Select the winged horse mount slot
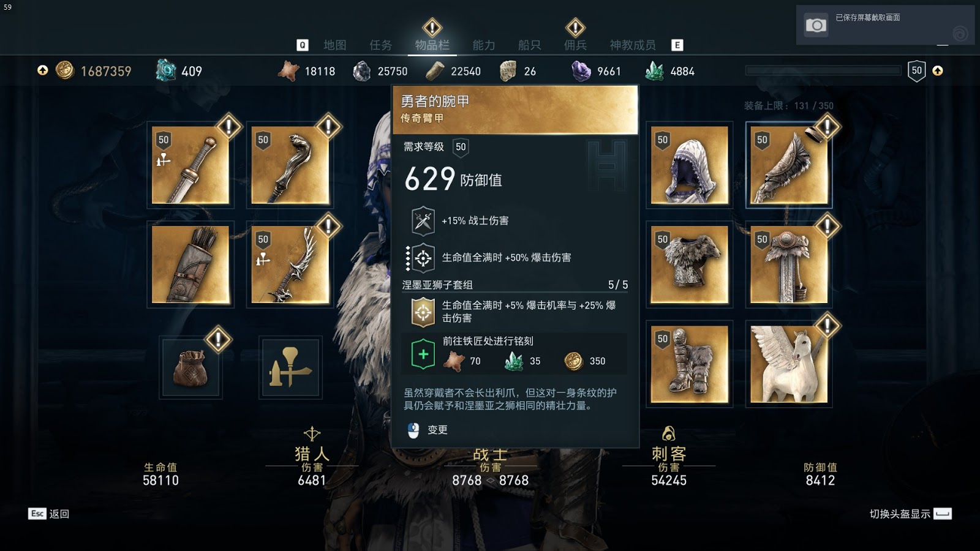980x551 pixels. (x=789, y=364)
